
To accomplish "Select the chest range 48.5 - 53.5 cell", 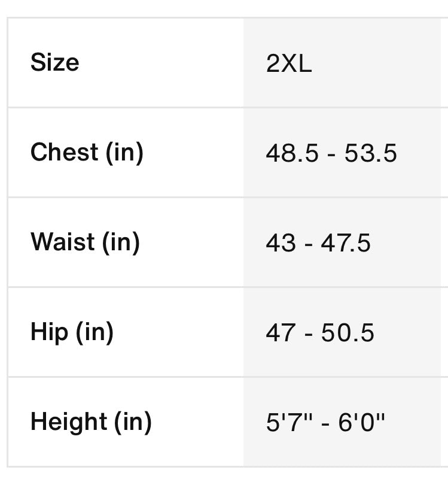I will click(331, 154).
